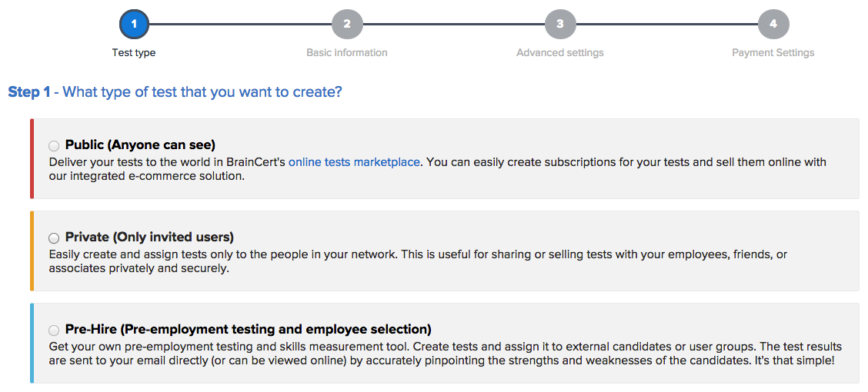This screenshot has width=868, height=392.
Task: Open the Advanced settings step label
Action: (x=560, y=53)
